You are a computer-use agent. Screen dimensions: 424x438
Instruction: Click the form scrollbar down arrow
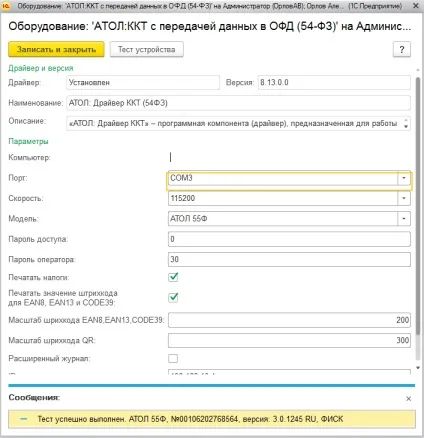(418, 368)
